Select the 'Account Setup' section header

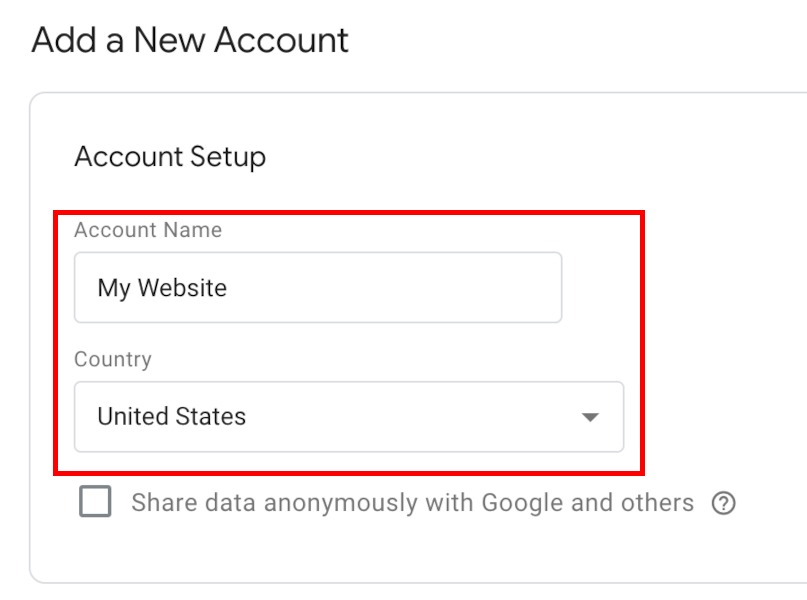point(170,157)
